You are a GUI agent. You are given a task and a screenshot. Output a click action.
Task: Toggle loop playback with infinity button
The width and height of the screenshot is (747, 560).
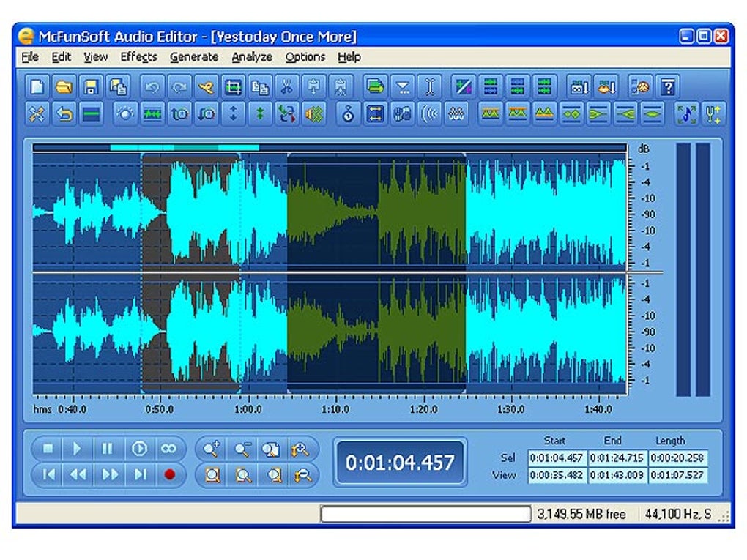pyautogui.click(x=169, y=449)
